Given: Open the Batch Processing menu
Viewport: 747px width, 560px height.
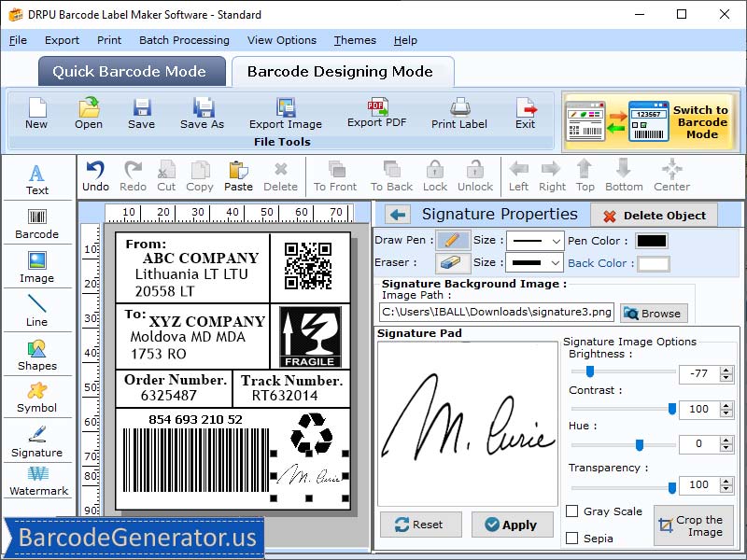Looking at the screenshot, I should (x=184, y=40).
